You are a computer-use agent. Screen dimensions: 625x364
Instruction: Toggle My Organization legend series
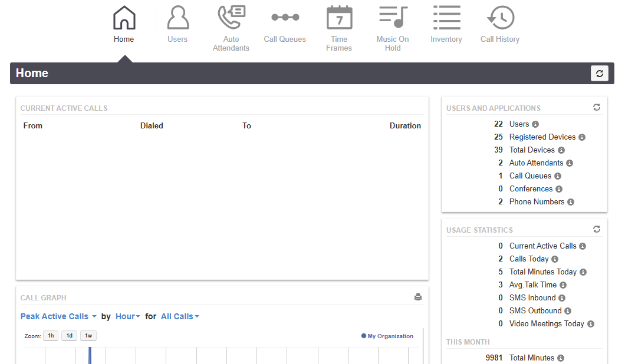tap(387, 336)
